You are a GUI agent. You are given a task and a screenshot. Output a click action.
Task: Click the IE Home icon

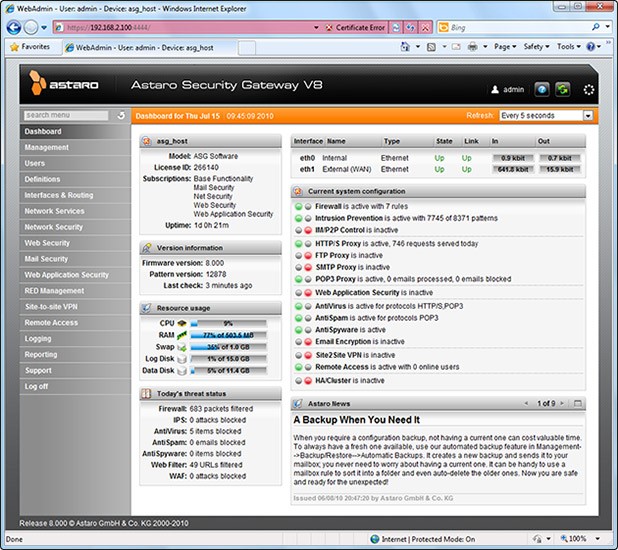click(405, 47)
